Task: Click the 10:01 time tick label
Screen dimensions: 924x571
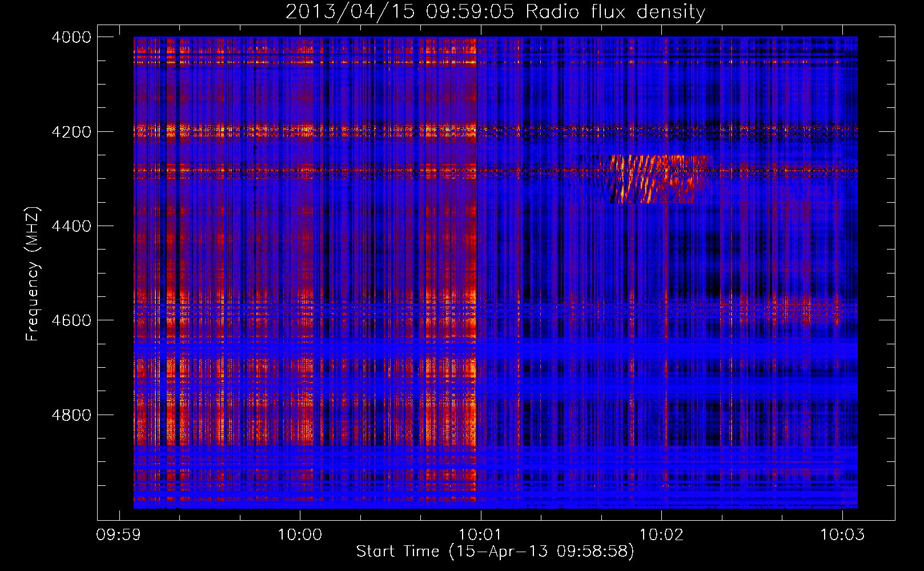Action: 481,535
